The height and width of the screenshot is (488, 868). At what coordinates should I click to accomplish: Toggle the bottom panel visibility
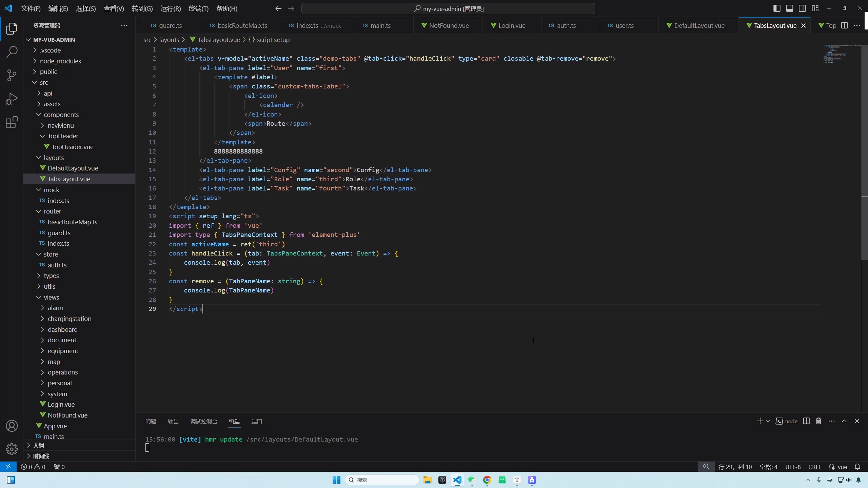[790, 8]
